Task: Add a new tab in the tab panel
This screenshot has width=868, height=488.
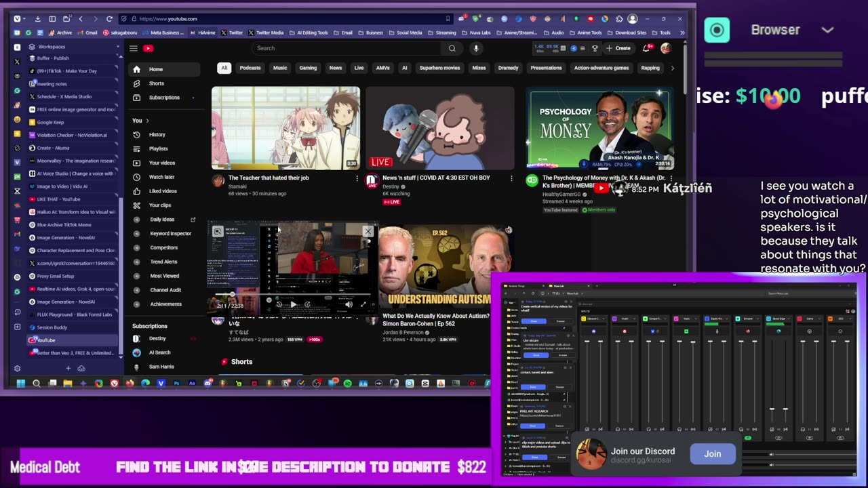Action: (68, 369)
